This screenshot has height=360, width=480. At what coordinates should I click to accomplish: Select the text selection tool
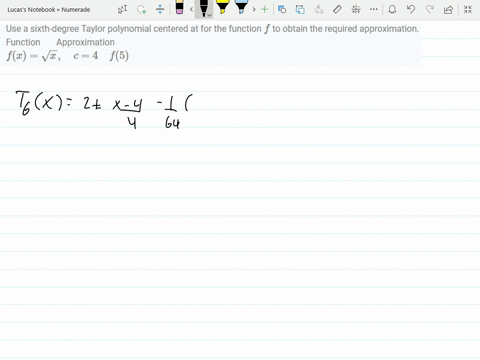tap(123, 9)
